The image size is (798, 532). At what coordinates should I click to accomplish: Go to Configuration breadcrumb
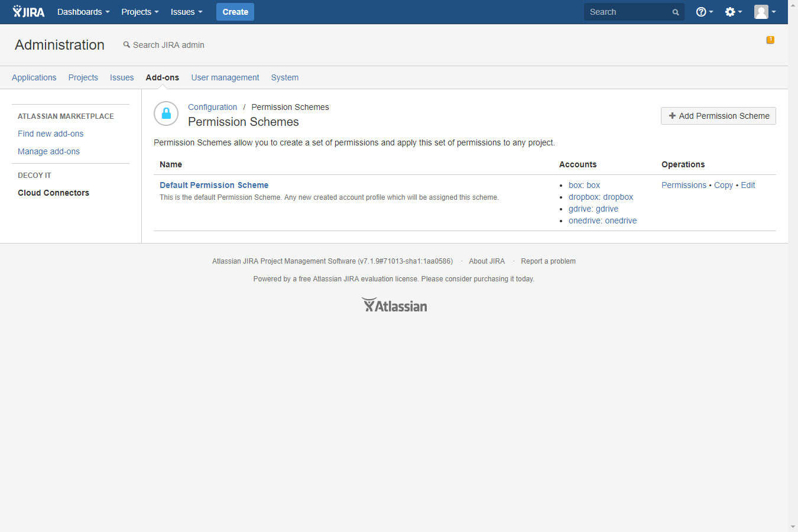[213, 107]
